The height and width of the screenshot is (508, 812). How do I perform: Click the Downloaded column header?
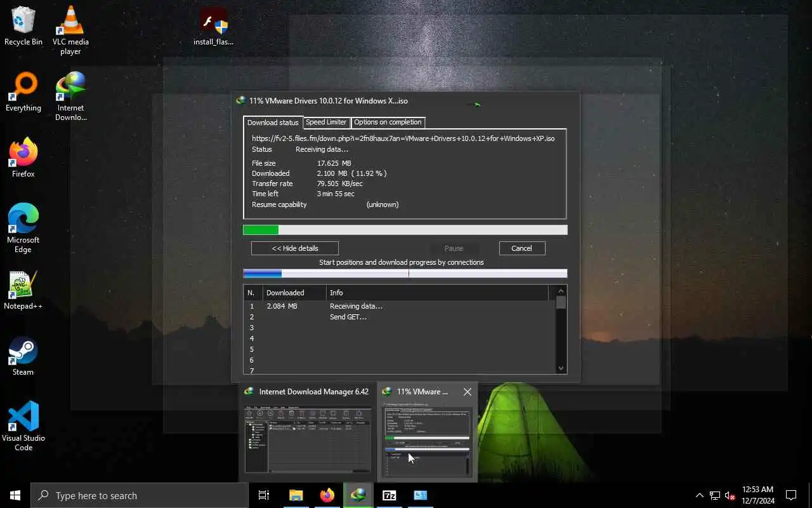click(x=294, y=293)
